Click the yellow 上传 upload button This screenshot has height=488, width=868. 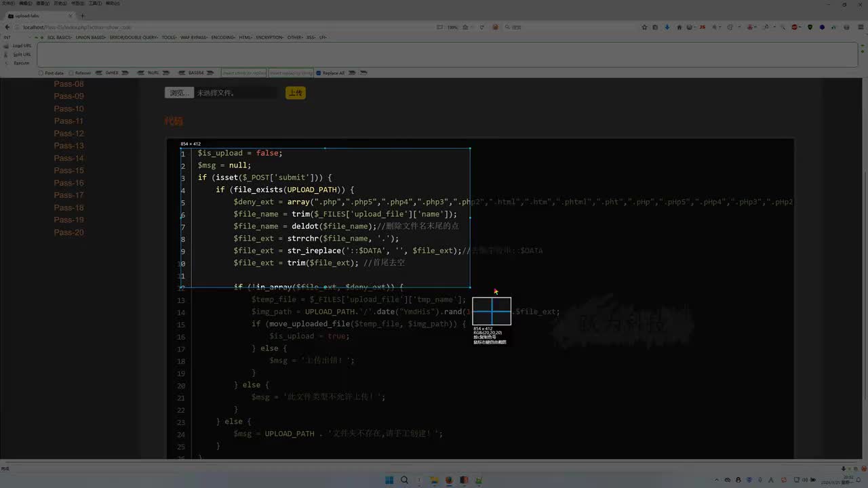(296, 93)
